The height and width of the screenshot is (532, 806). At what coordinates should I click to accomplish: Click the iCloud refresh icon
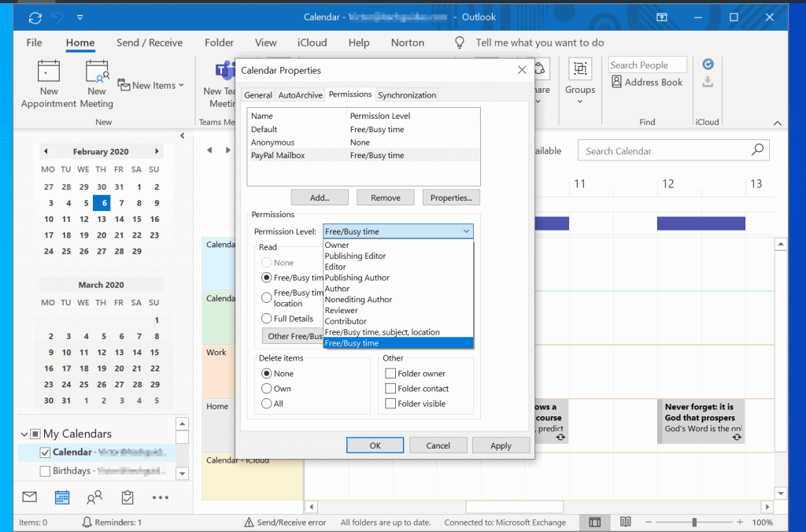tap(708, 64)
